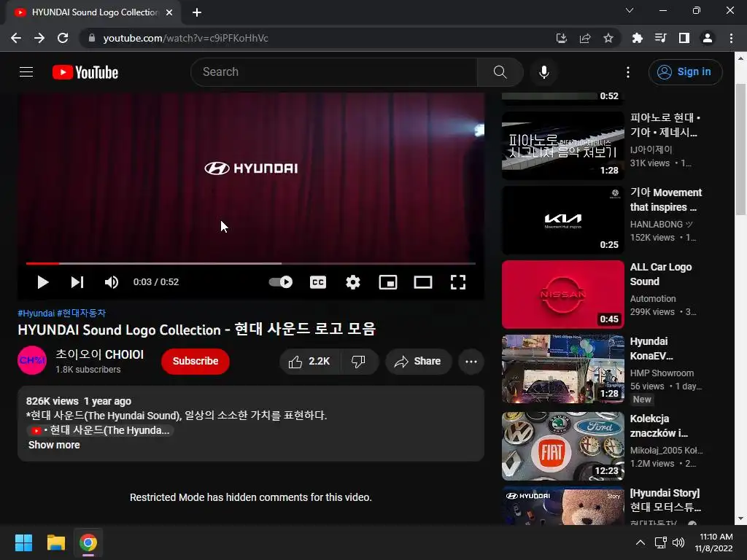This screenshot has height=560, width=747.
Task: Open more actions ellipsis under video
Action: click(471, 362)
